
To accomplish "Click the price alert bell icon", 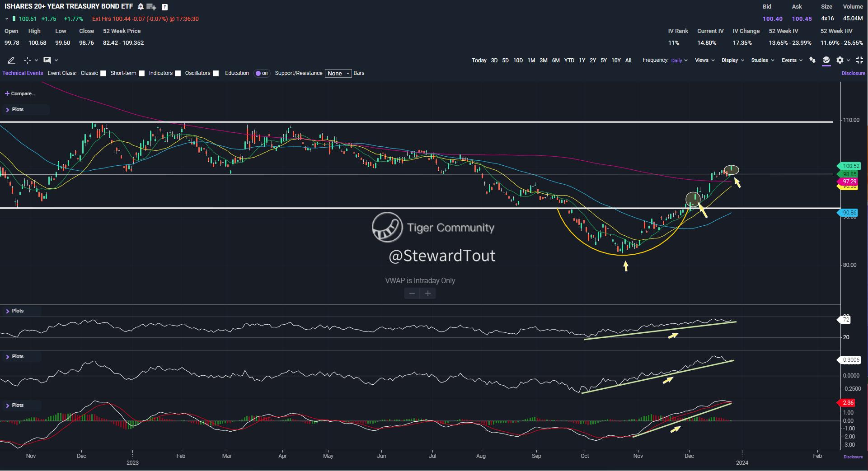I will 141,7.
